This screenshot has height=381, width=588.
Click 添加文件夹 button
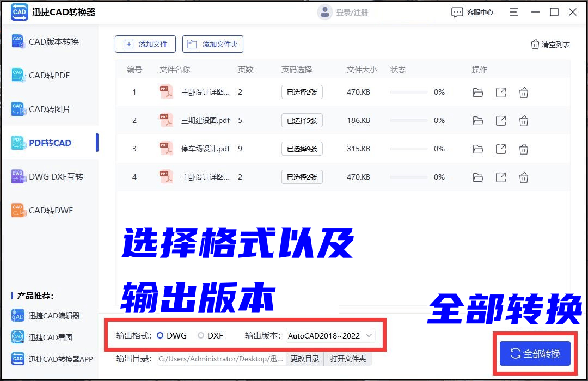[x=213, y=44]
